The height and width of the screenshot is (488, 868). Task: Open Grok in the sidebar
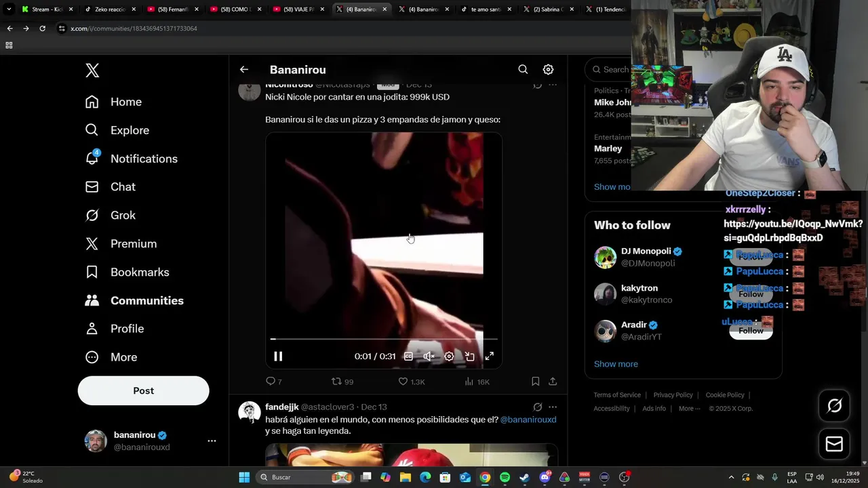(110, 216)
